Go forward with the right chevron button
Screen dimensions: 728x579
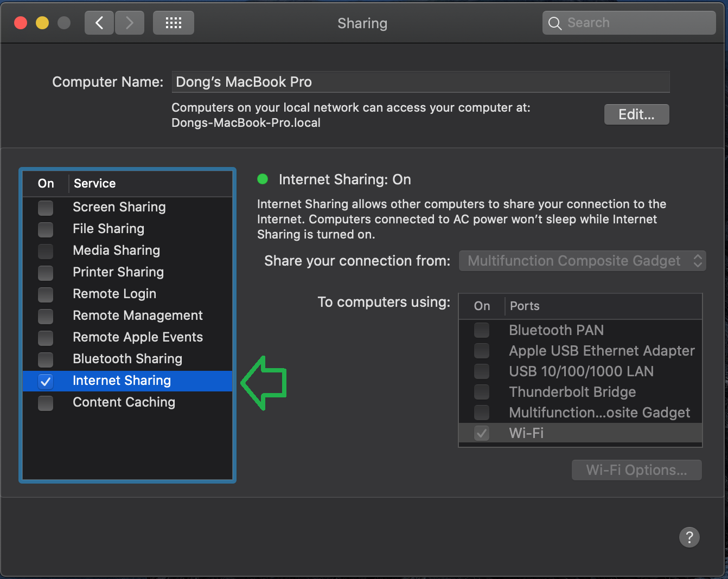point(129,23)
